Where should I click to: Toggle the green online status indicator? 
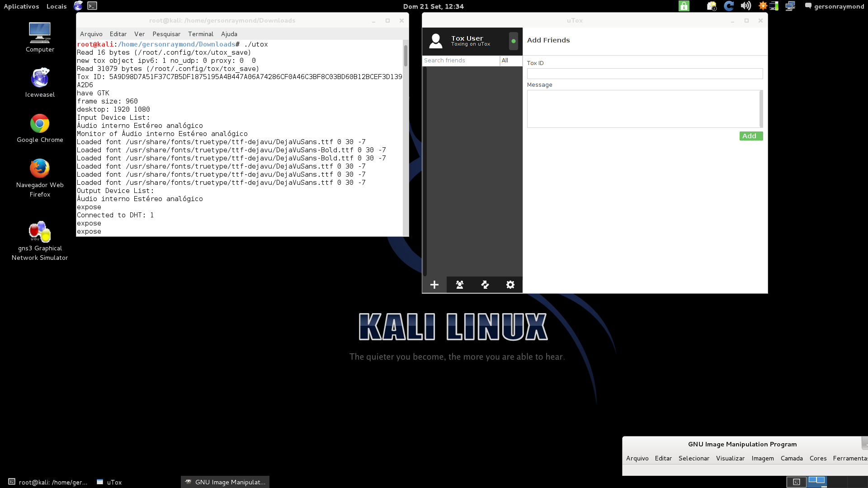click(x=514, y=41)
